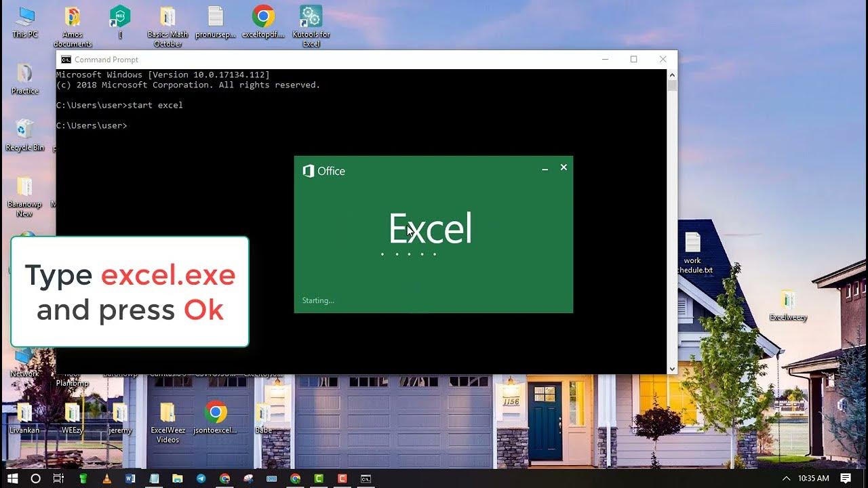Open the Action Center notification panel
Screen dimensions: 868x488
[x=845, y=479]
